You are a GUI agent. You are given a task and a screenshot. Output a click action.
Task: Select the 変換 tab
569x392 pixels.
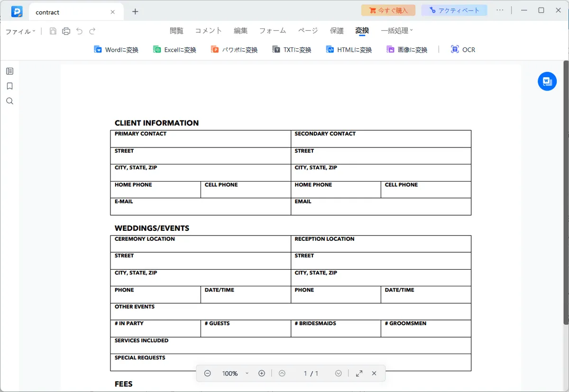point(362,31)
